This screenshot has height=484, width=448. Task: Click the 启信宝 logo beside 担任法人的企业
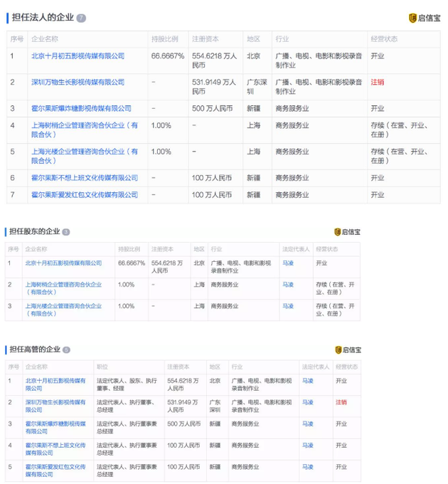425,18
